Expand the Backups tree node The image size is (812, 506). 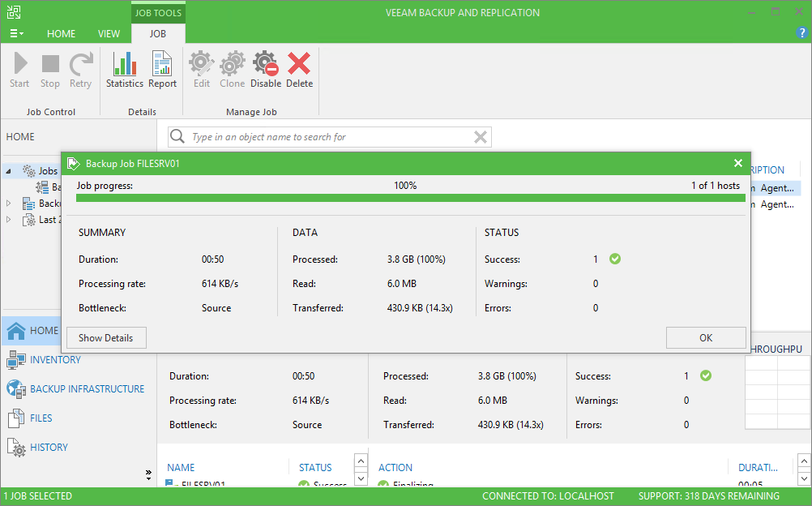click(8, 204)
